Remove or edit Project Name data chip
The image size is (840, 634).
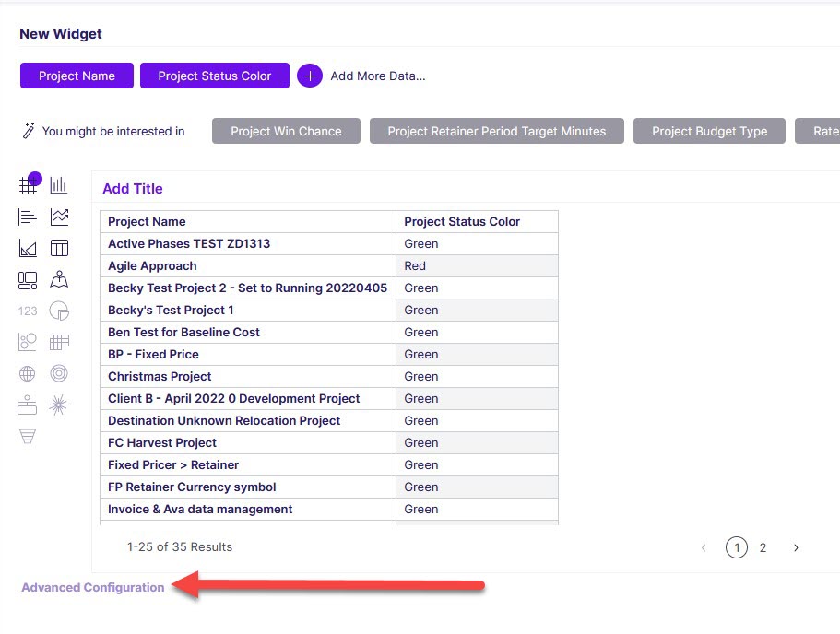coord(77,76)
